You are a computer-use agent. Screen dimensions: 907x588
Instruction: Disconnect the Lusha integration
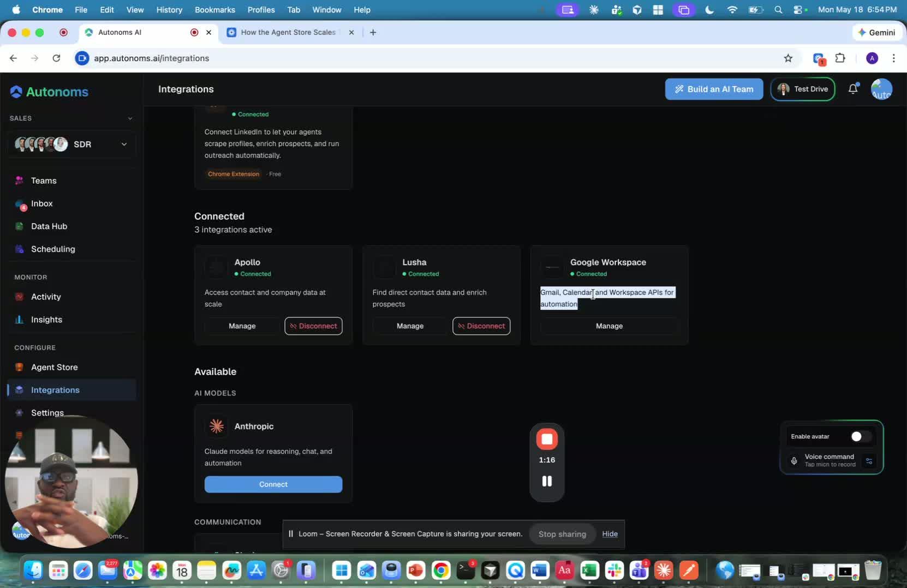click(x=481, y=326)
